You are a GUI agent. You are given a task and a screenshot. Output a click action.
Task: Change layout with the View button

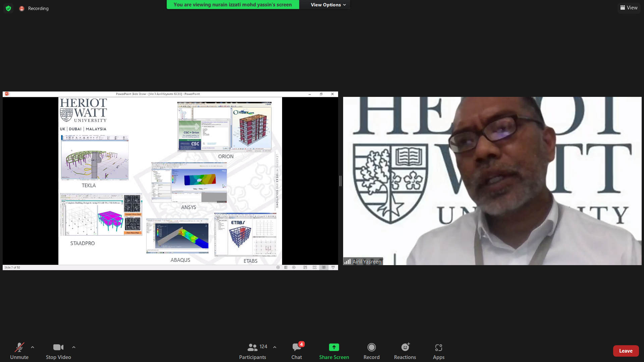coord(629,8)
